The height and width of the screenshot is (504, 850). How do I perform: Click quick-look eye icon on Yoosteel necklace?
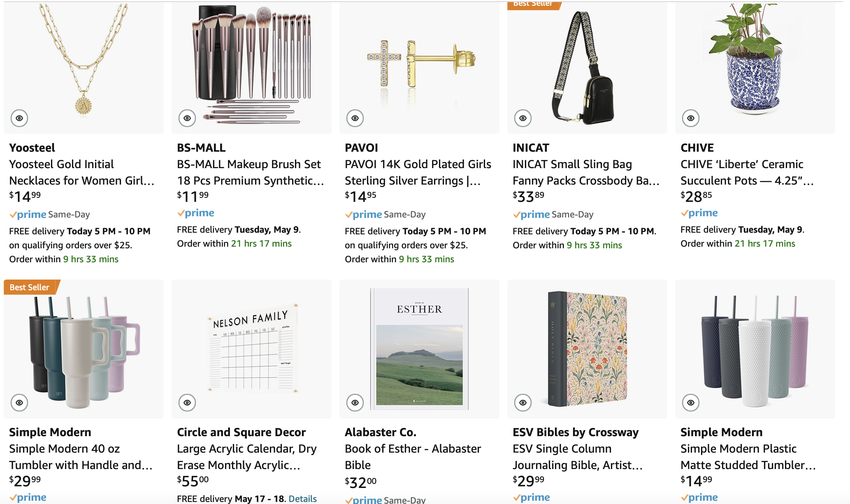(19, 118)
